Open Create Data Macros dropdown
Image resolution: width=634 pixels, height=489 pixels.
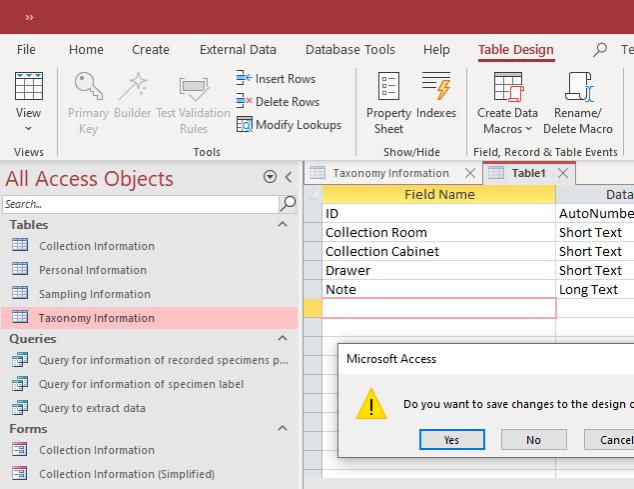click(507, 104)
